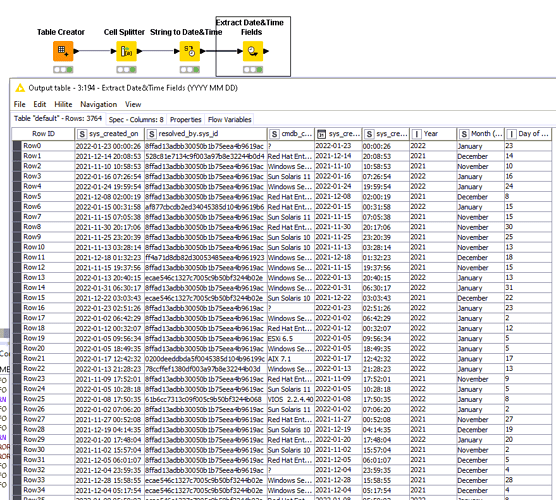Click sys_id cell starting 78ccffef in Row22
Image resolution: width=556 pixels, height=500 pixels.
(x=206, y=369)
